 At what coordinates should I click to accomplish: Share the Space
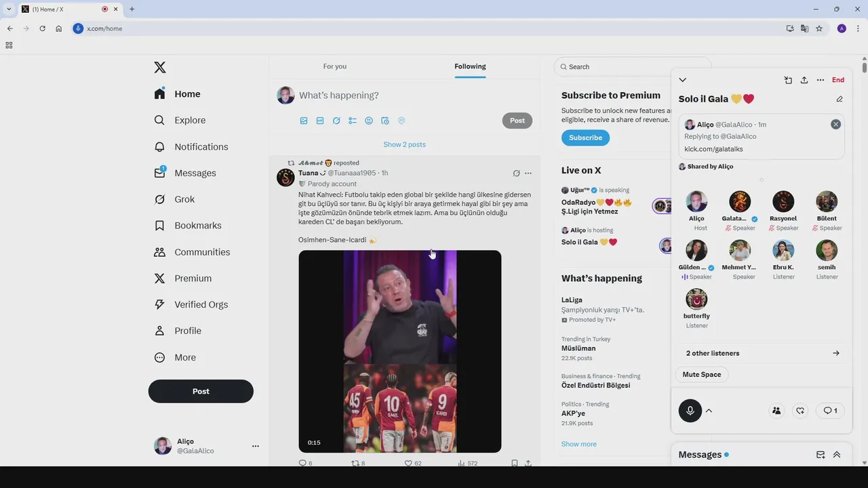(x=804, y=80)
